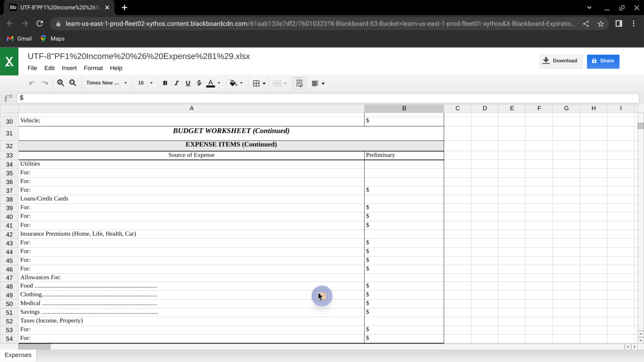This screenshot has height=362, width=644.
Task: Open the browser side panel icon
Action: [619, 24]
